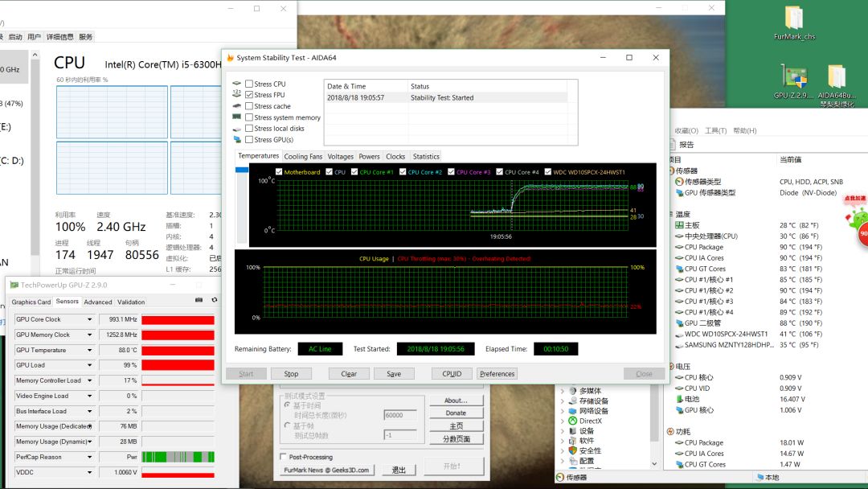Open PerfCap Reason sensor dropdown
This screenshot has width=868, height=489.
tap(89, 457)
